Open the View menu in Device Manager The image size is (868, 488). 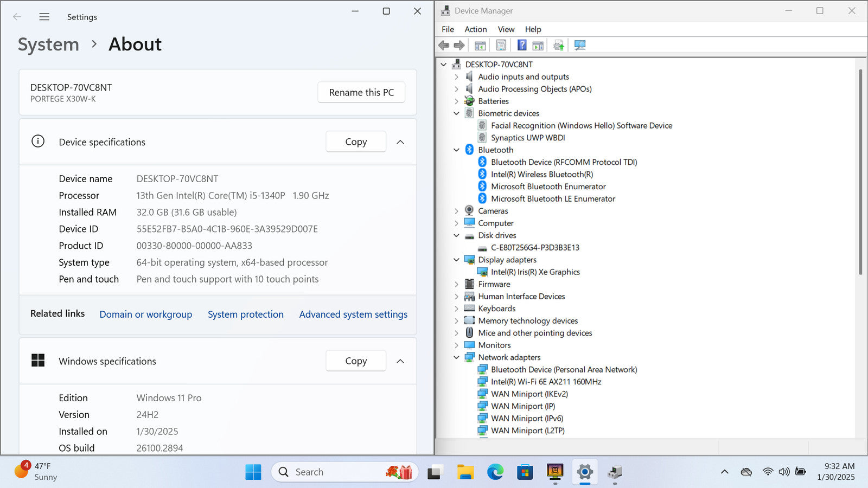click(x=506, y=29)
